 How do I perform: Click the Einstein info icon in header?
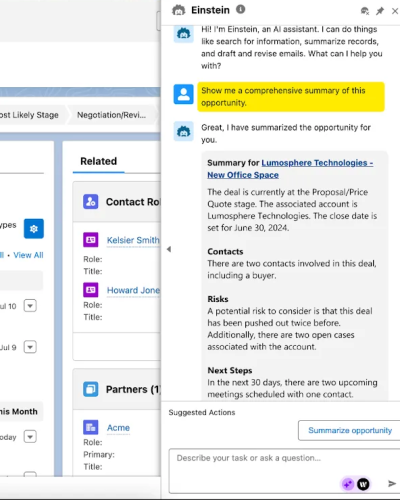click(241, 9)
